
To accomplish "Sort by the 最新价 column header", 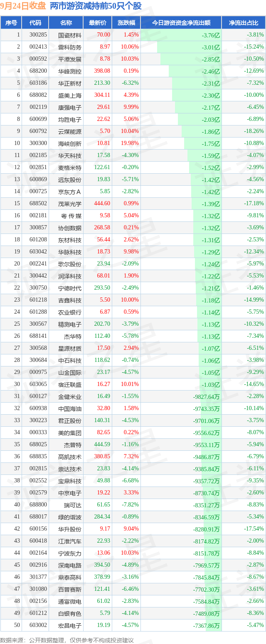I will 98,23.
